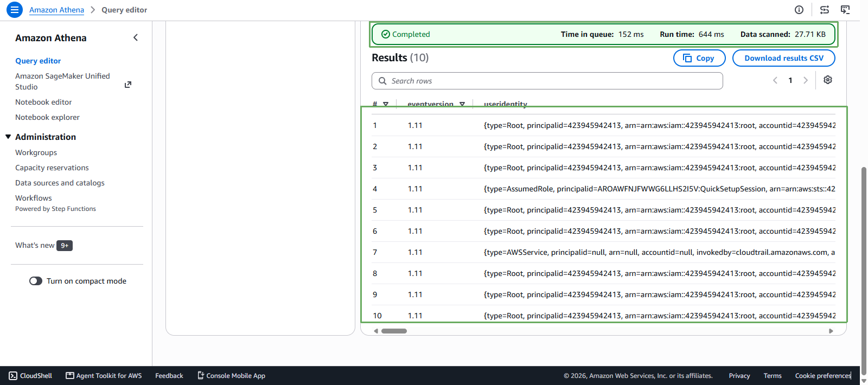Open CloudShell from the footer bar
The width and height of the screenshot is (868, 385).
pos(30,376)
